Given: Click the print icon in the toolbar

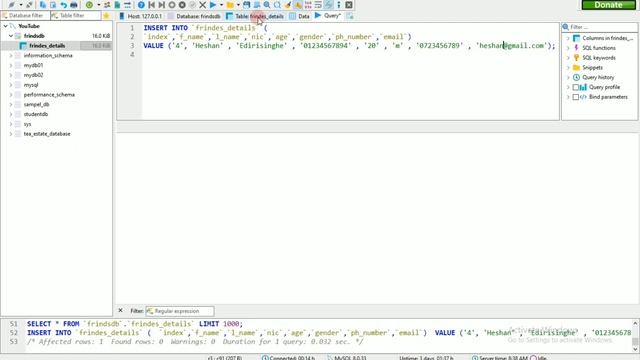Looking at the screenshot, I should (x=73, y=5).
